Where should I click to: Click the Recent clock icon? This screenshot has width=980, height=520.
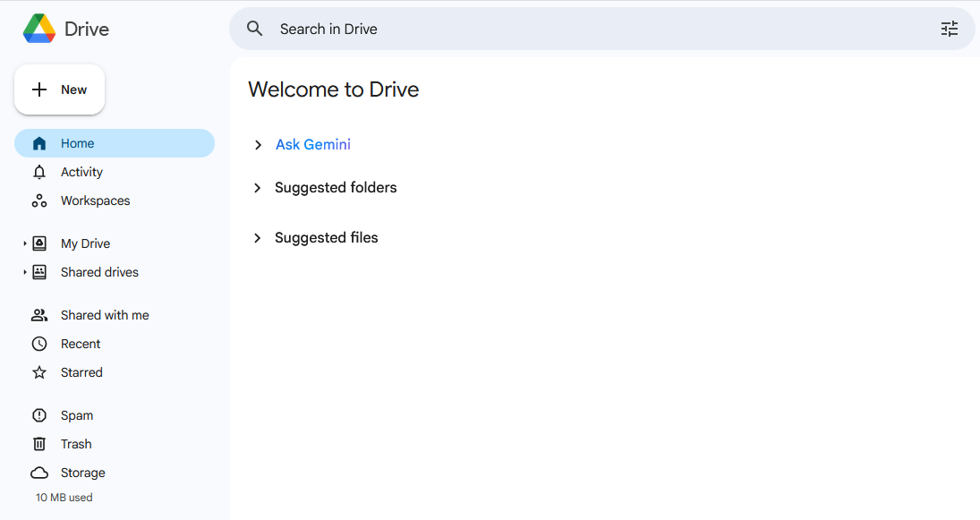39,344
